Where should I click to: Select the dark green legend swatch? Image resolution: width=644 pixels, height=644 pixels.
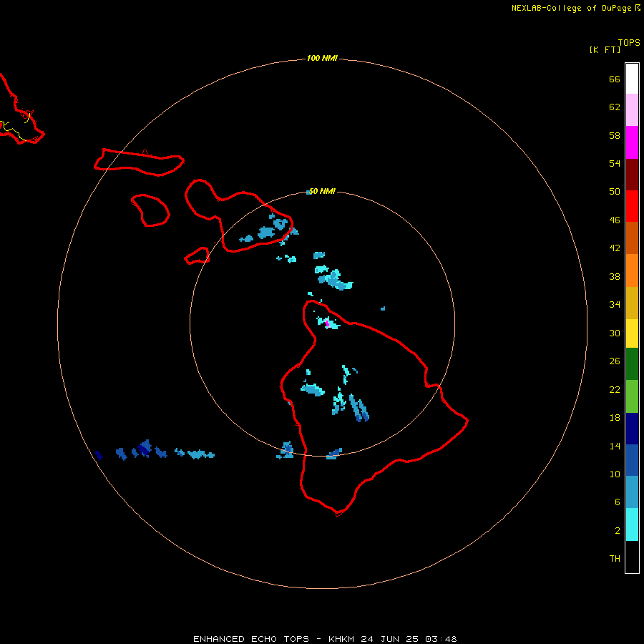pyautogui.click(x=632, y=364)
